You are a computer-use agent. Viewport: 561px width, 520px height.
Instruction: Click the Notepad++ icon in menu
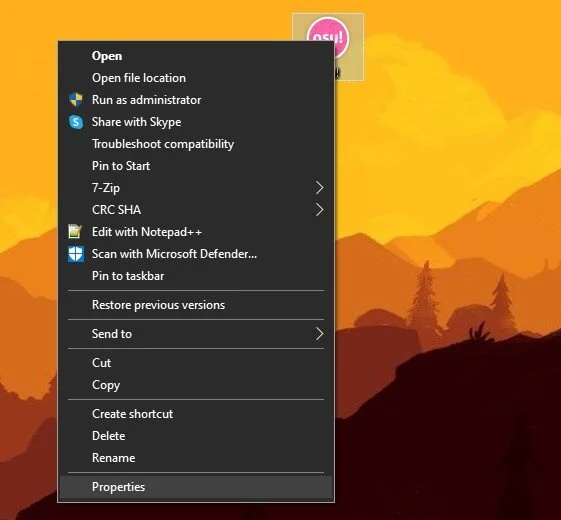[75, 232]
